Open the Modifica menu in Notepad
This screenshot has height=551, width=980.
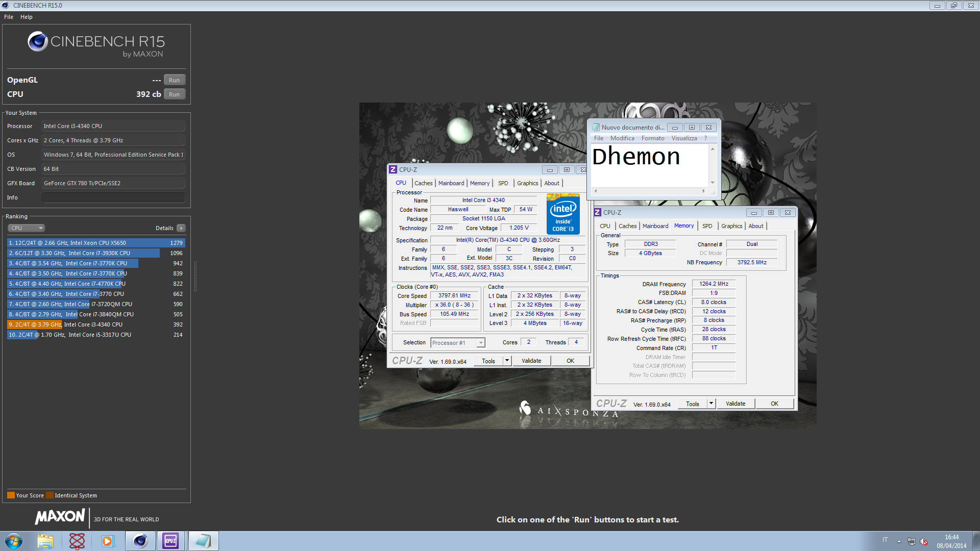(622, 138)
